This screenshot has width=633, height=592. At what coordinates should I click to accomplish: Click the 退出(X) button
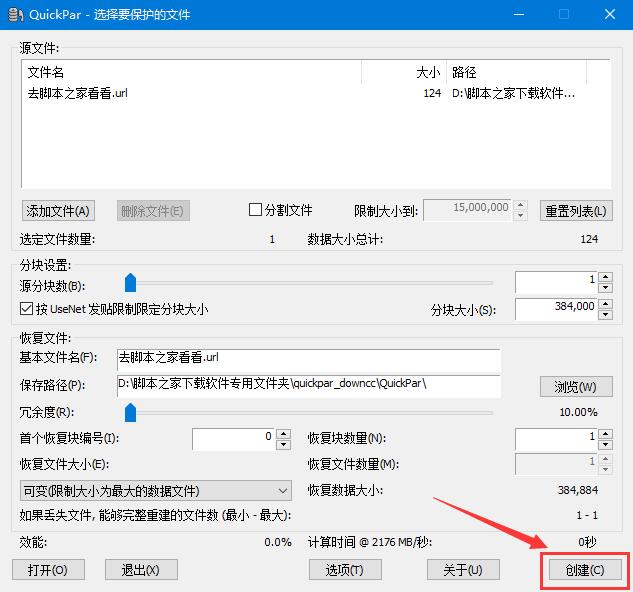click(141, 570)
